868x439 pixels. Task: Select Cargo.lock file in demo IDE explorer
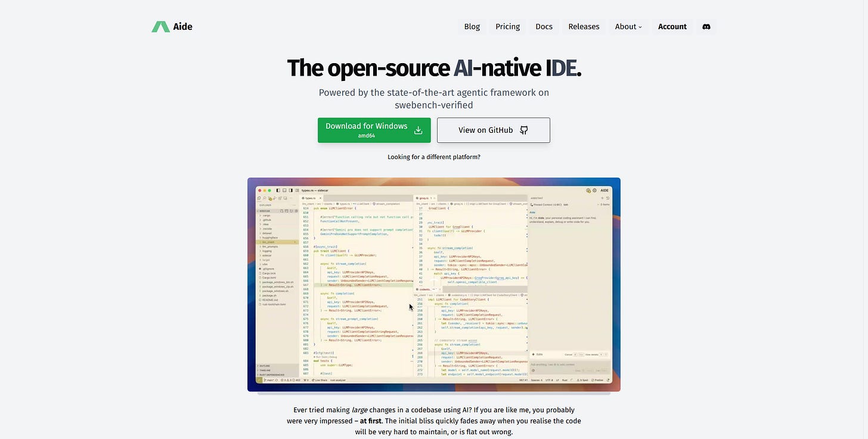[x=268, y=273]
